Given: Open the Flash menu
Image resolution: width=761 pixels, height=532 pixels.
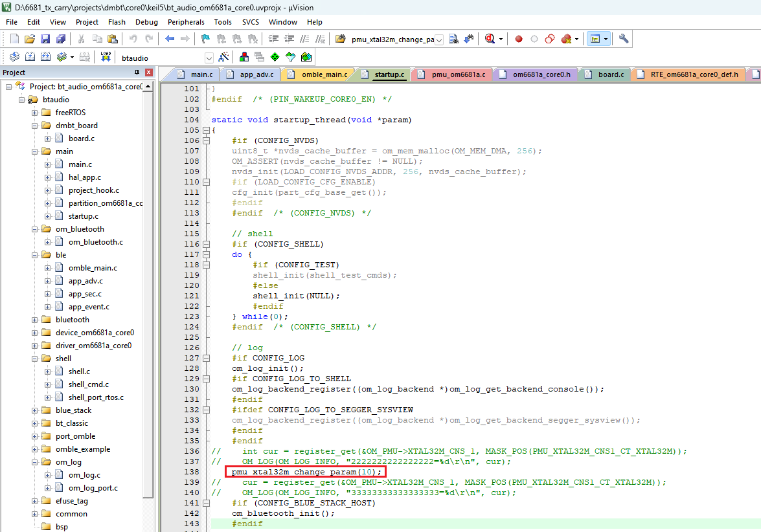Looking at the screenshot, I should point(117,22).
